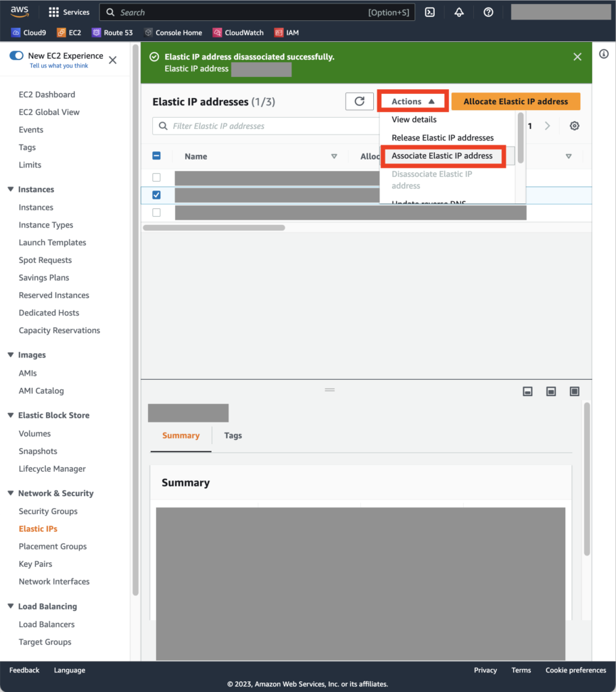Open Cookie preferences in footer
The image size is (616, 692).
pos(576,670)
